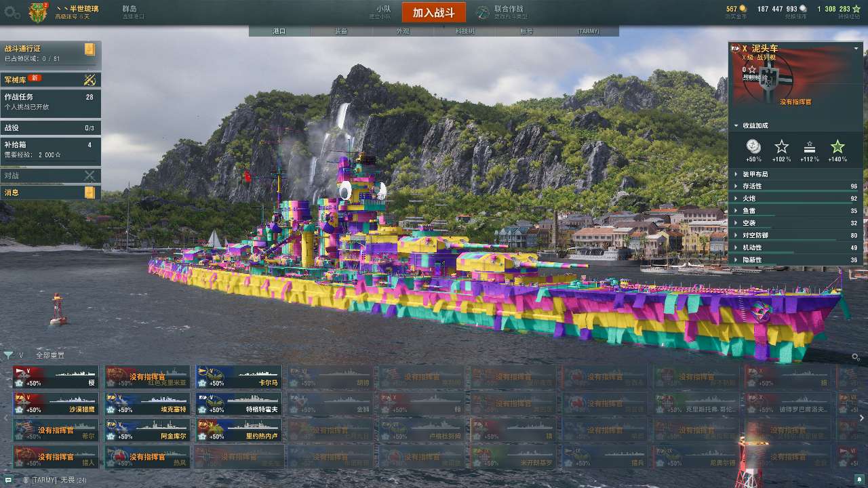Select the 里约热内卢 ship card
Screen dimensions: 868x488
[239, 430]
